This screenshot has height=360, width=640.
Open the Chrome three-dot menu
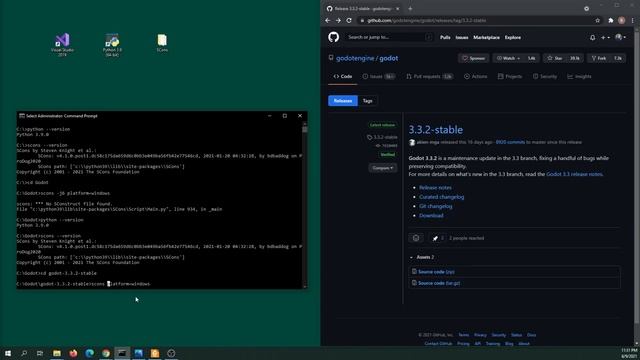click(633, 20)
